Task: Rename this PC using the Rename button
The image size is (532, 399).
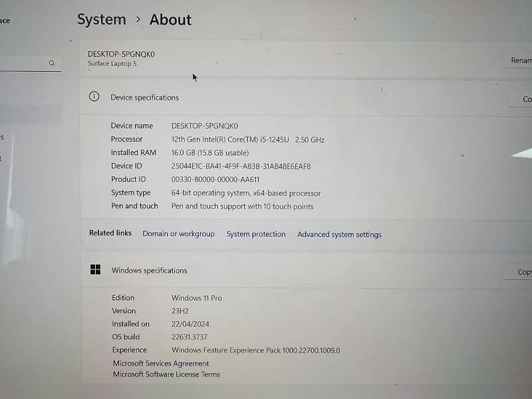Action: tap(520, 61)
